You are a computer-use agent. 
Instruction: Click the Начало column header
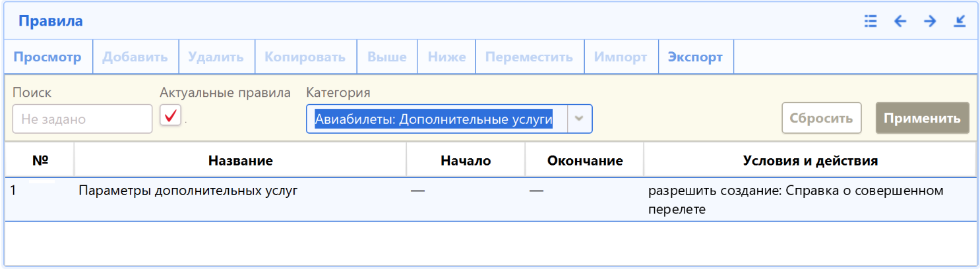coord(466,160)
